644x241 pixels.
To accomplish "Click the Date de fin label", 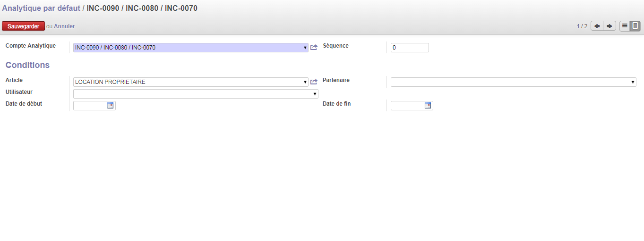I will click(337, 104).
